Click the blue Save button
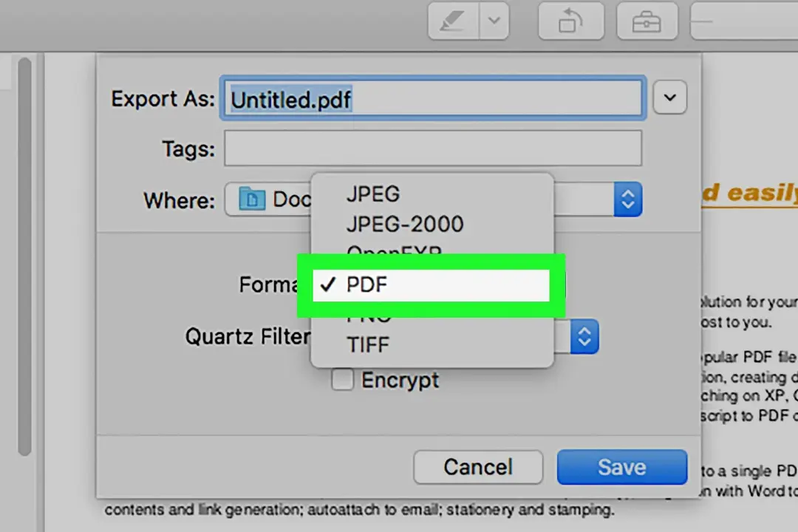Viewport: 798px width, 532px height. click(x=622, y=467)
